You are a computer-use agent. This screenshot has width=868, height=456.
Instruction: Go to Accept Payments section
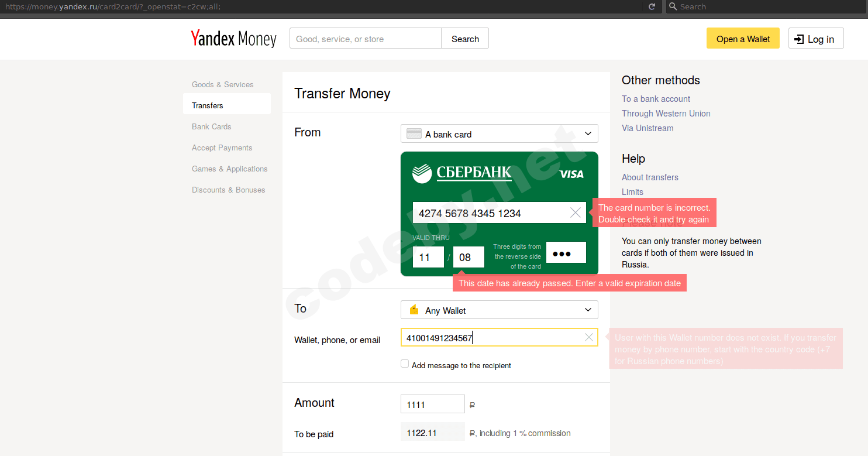point(222,148)
